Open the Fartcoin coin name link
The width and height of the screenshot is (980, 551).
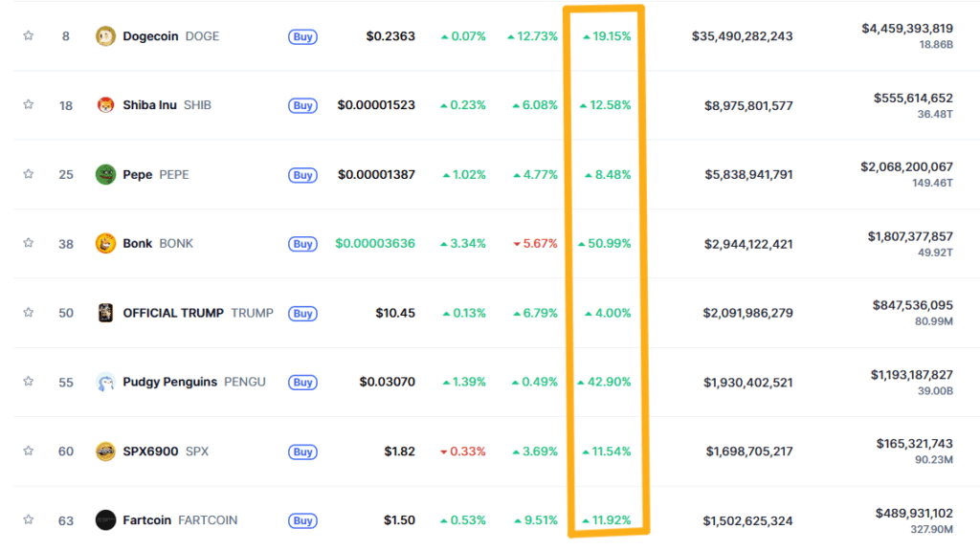(146, 519)
